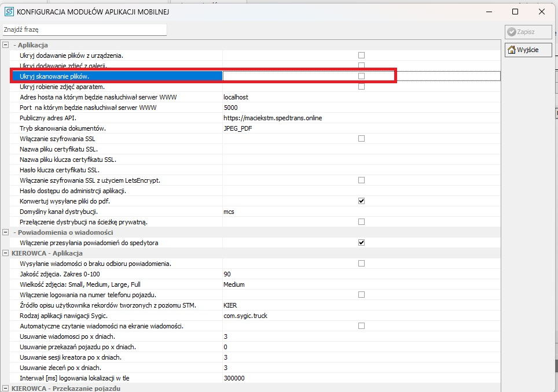
Task: Minimize the configuration window
Action: (x=489, y=12)
